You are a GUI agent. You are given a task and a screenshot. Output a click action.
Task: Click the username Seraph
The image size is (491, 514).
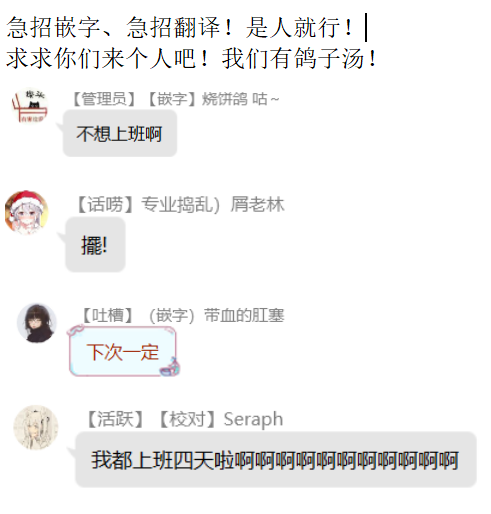tap(253, 419)
